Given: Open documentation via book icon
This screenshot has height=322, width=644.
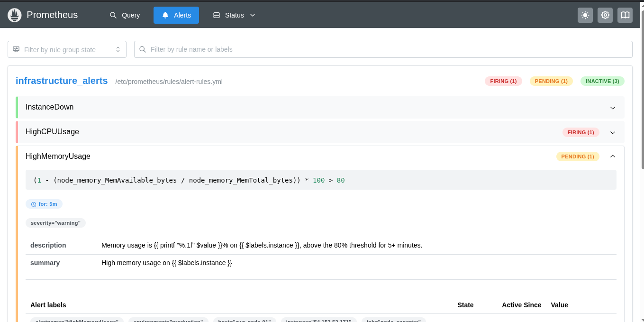Looking at the screenshot, I should 625,15.
